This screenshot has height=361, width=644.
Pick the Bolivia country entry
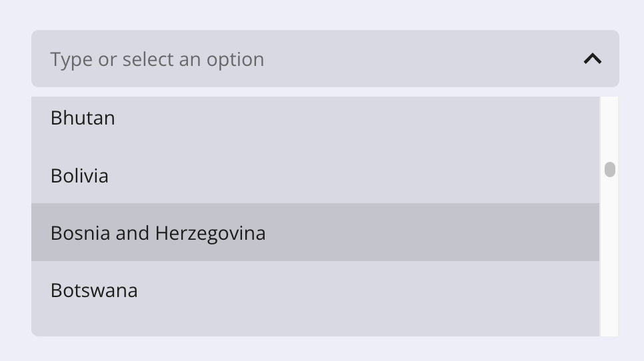pyautogui.click(x=315, y=175)
